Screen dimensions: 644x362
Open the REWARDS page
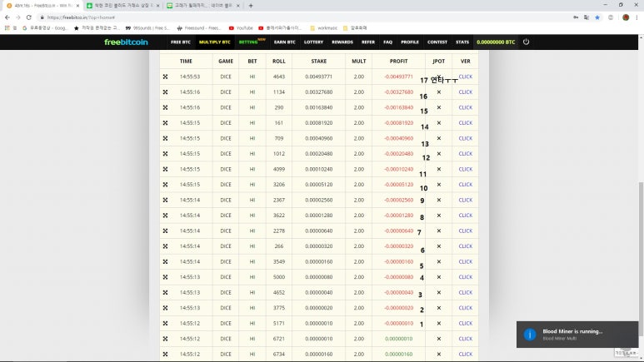[x=342, y=42]
